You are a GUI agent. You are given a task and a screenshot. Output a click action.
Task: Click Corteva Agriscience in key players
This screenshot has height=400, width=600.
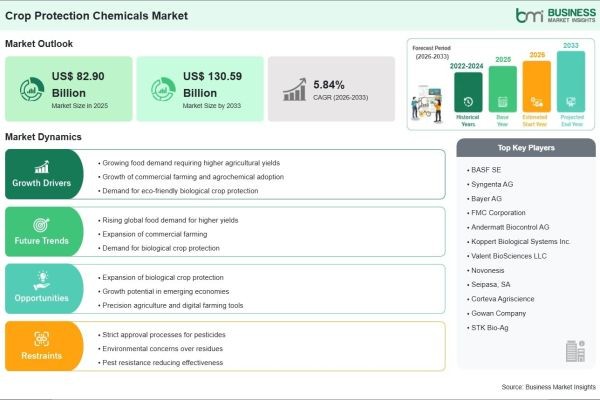[x=501, y=299]
